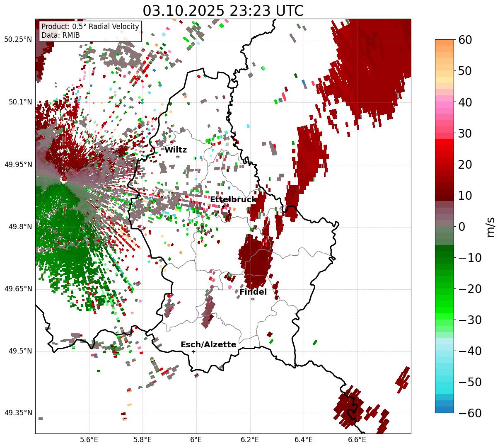Click the Wiltz station cross marker
This screenshot has width=500, height=448.
pos(178,157)
